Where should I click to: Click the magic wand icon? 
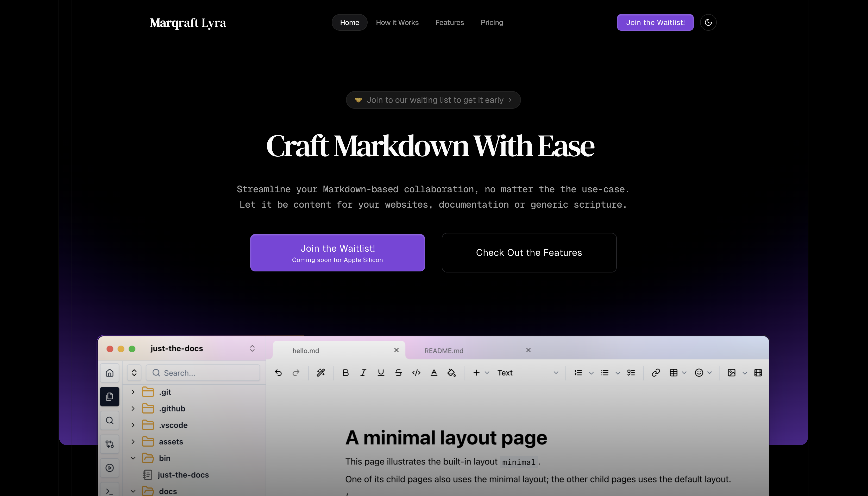click(x=321, y=373)
